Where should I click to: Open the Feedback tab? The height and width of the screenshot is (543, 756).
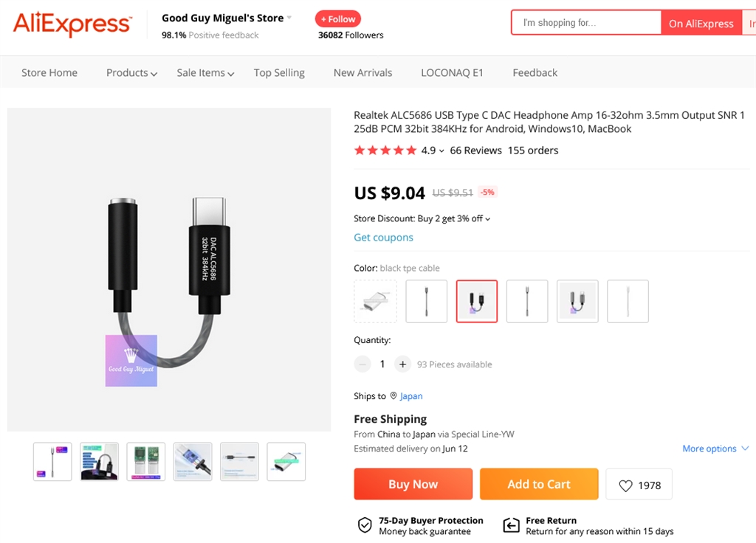click(x=535, y=73)
